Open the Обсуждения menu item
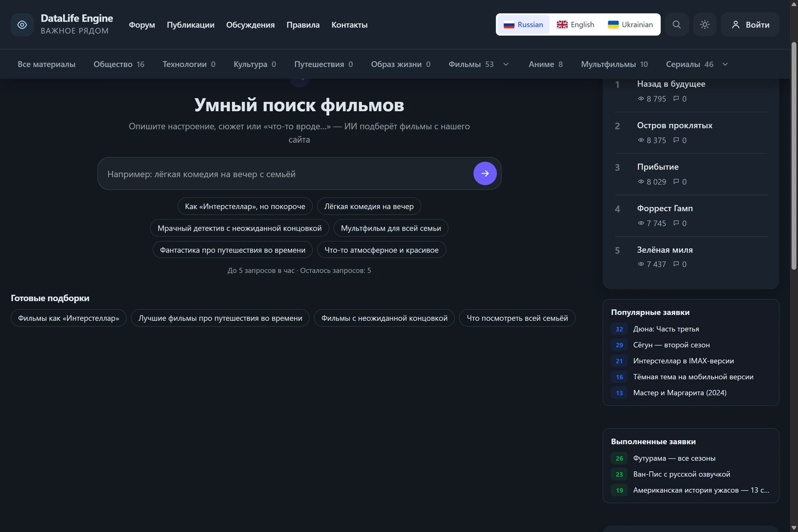This screenshot has width=798, height=532. pyautogui.click(x=250, y=25)
